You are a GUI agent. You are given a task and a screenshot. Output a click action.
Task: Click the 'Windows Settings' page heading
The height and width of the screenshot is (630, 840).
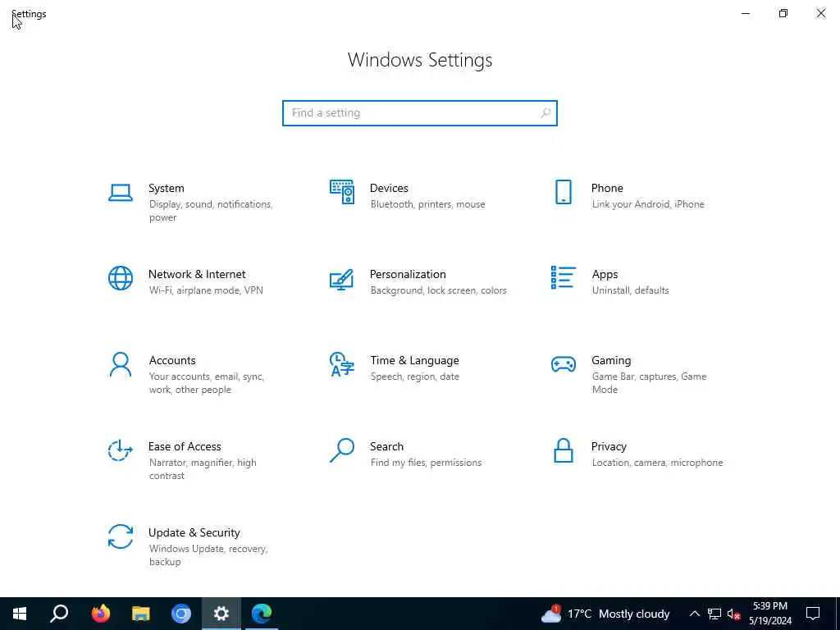click(420, 60)
